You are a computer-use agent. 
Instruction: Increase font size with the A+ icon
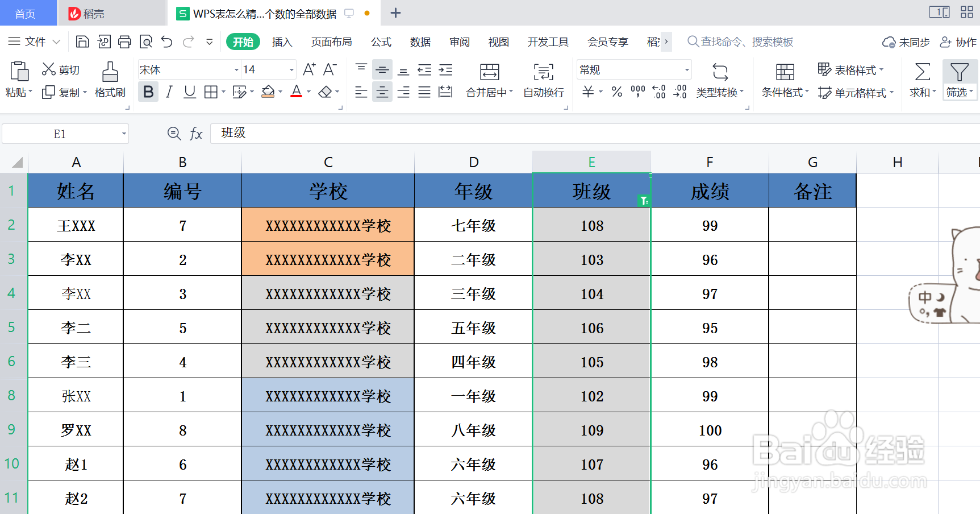pos(309,69)
